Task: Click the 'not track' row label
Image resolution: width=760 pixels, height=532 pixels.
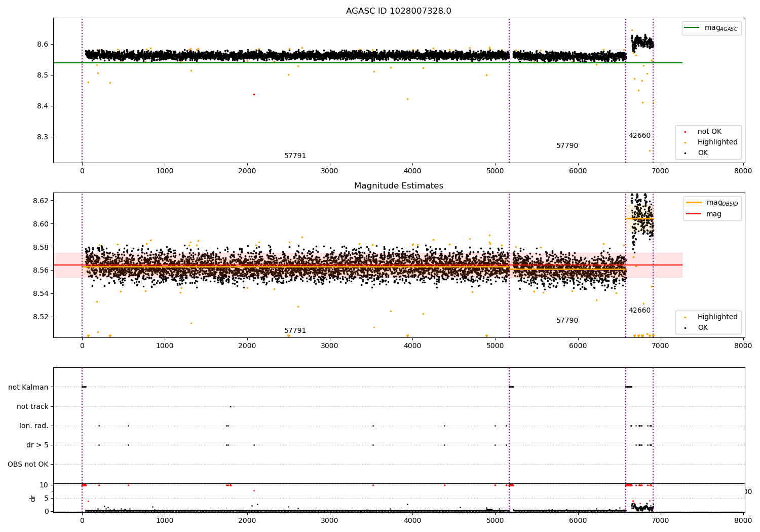Action: tap(32, 406)
